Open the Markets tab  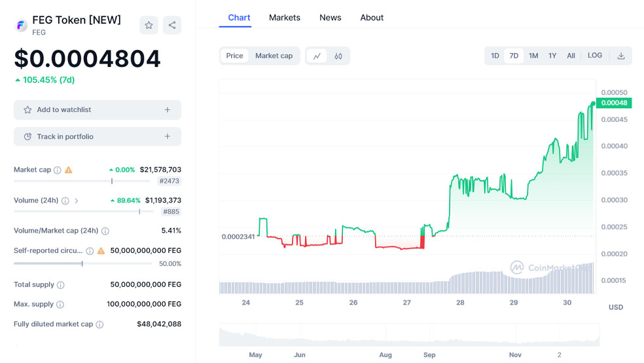[285, 18]
